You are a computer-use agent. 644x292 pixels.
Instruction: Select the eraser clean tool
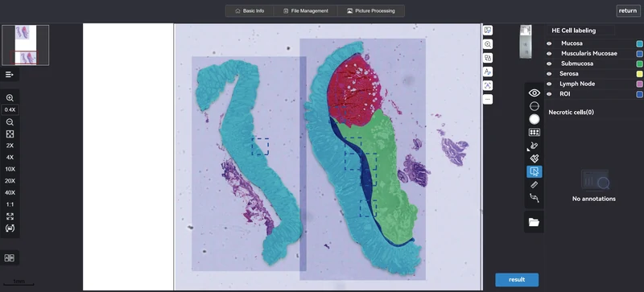pos(535,158)
